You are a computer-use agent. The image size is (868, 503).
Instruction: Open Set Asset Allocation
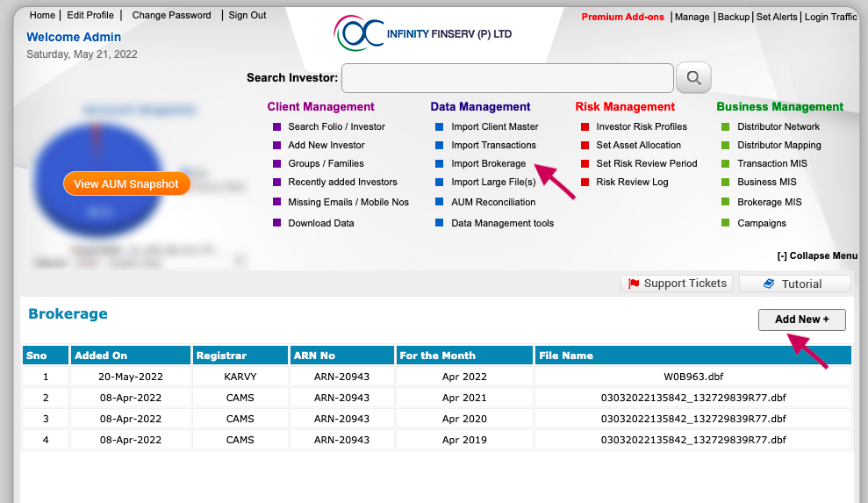click(x=638, y=145)
